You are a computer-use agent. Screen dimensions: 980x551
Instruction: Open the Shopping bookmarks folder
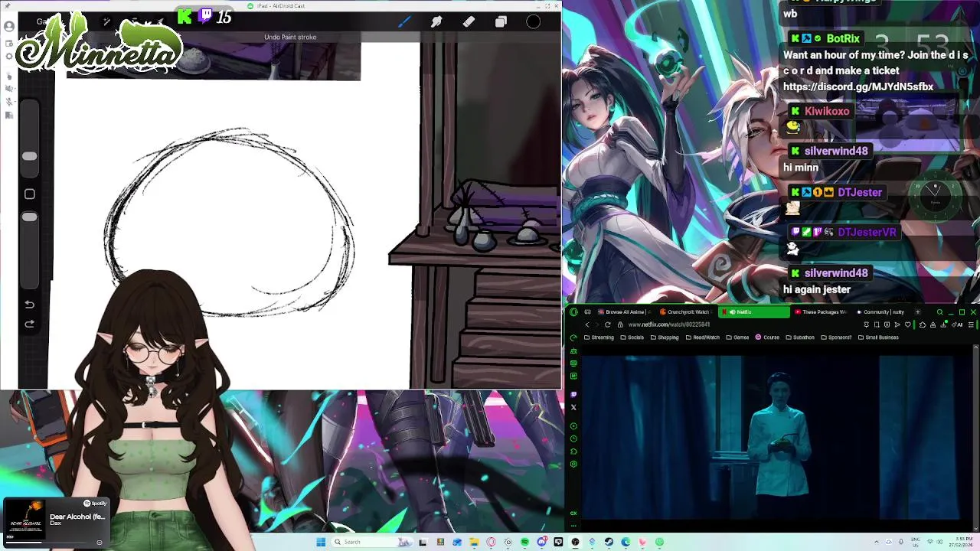(x=665, y=337)
